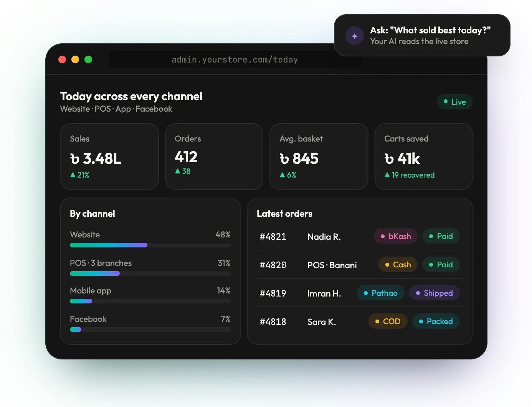532x407 pixels.
Task: Click the POS · 3 branches progress bar
Action: (x=150, y=274)
